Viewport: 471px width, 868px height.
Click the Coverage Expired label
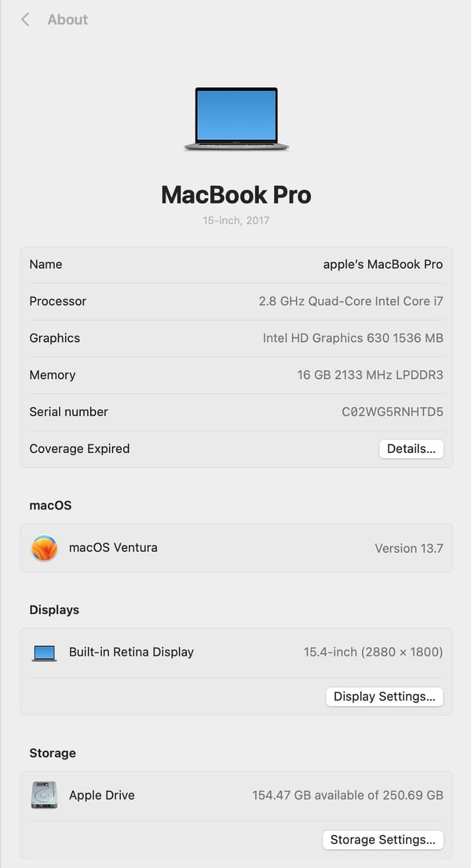click(80, 449)
